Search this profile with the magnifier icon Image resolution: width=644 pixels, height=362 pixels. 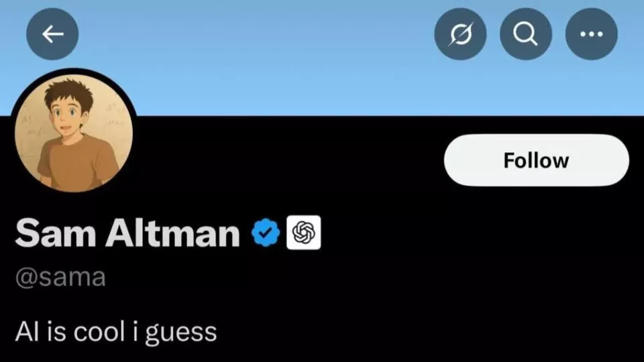526,34
